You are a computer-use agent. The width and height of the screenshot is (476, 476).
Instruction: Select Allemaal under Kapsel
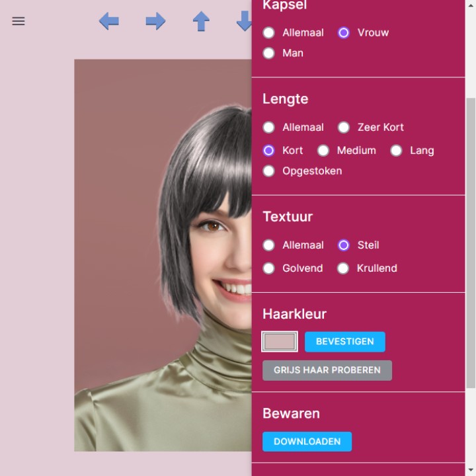pos(269,32)
